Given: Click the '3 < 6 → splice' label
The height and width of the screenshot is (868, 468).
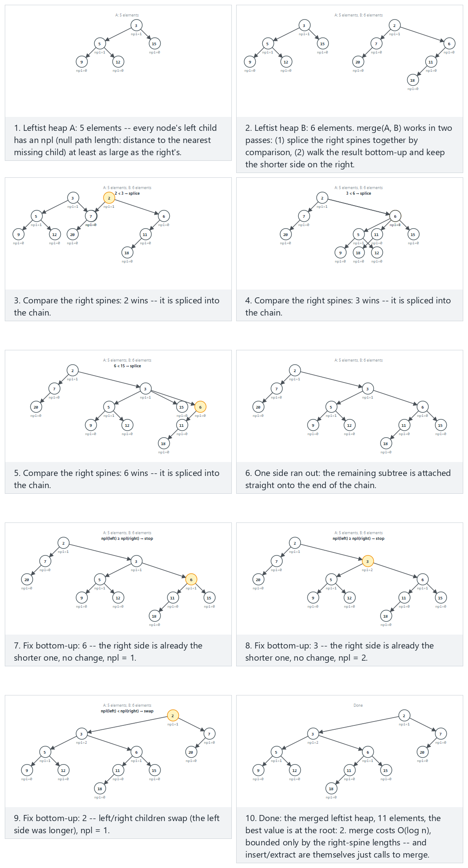Looking at the screenshot, I should tap(359, 193).
